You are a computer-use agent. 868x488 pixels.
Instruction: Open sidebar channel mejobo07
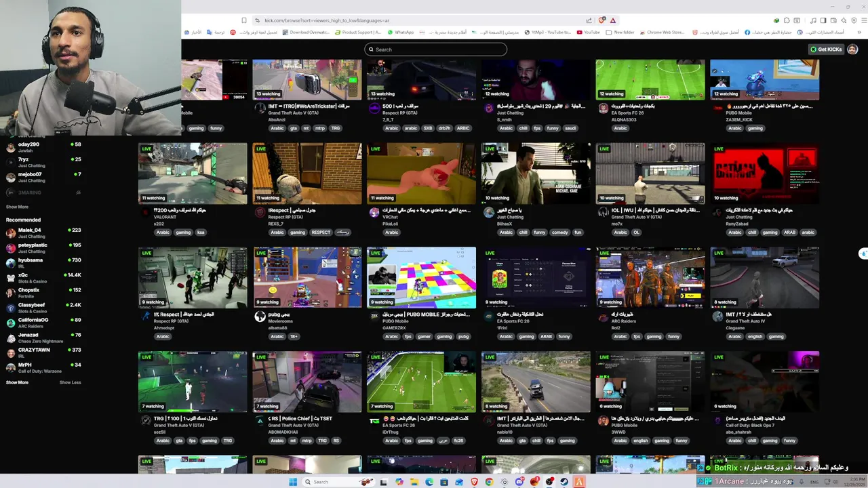(x=43, y=177)
